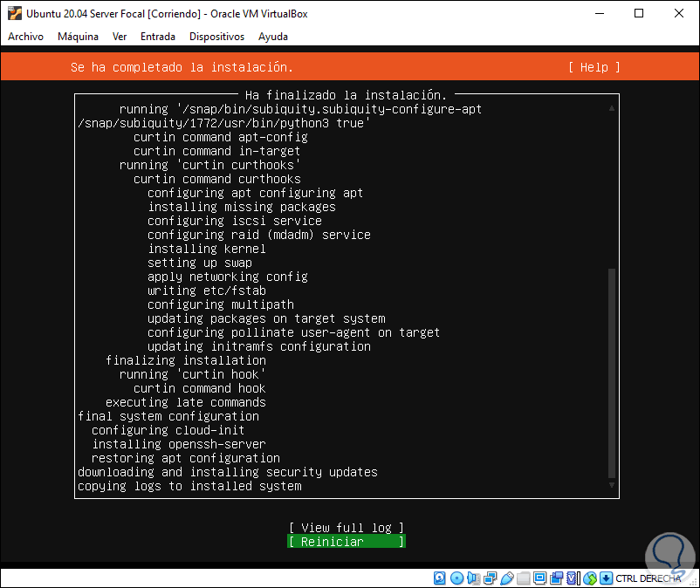
Task: Click the display settings status icon
Action: coord(539,578)
